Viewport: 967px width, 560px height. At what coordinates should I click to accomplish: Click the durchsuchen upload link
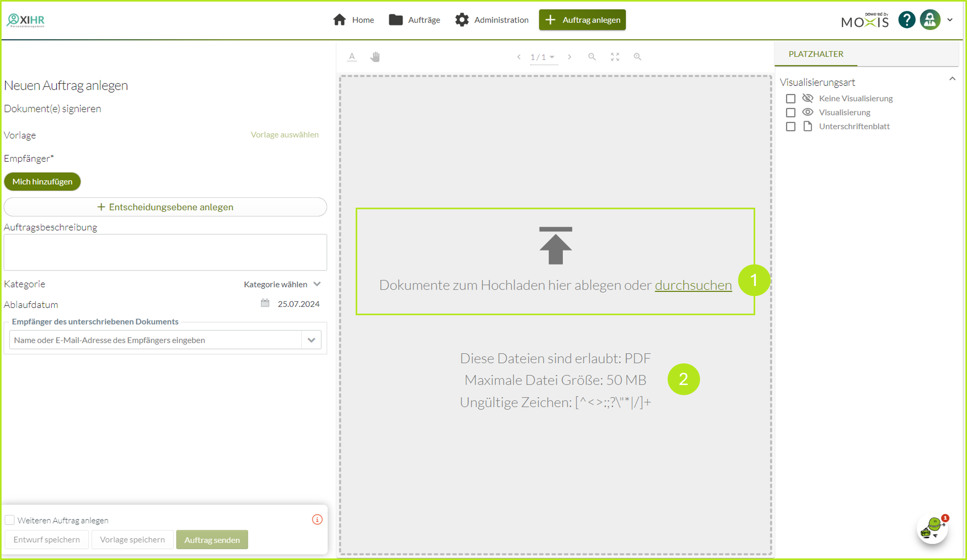(693, 285)
